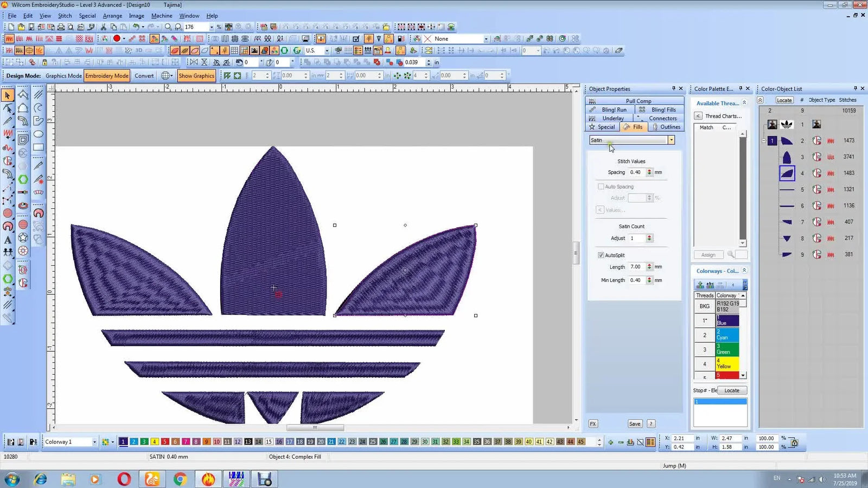Click the Convert button
868x488 pixels.
(x=144, y=76)
